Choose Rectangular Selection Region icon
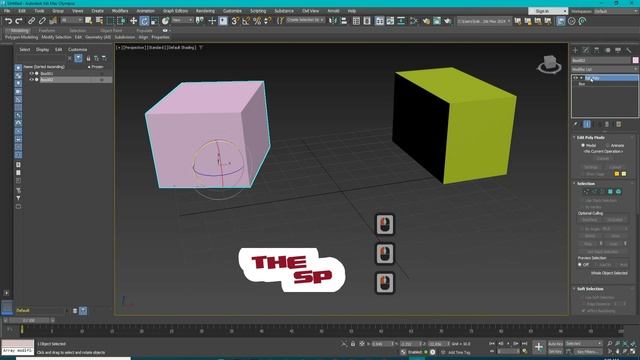 (110, 21)
